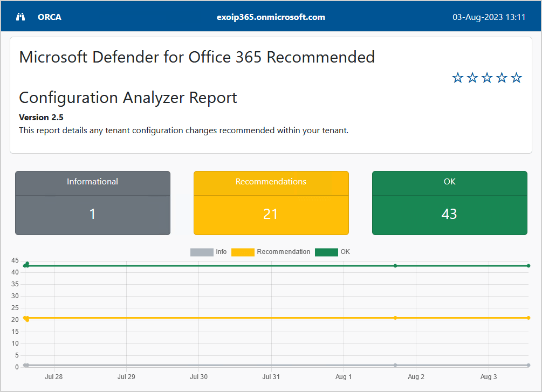The height and width of the screenshot is (392, 542).
Task: Click the Version 2.5 label
Action: pos(42,118)
